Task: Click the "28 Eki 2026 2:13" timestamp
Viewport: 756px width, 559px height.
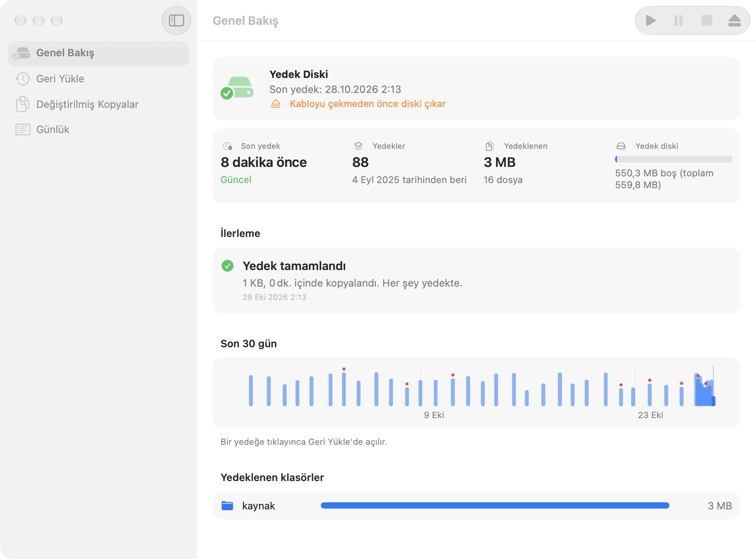Action: coord(274,297)
